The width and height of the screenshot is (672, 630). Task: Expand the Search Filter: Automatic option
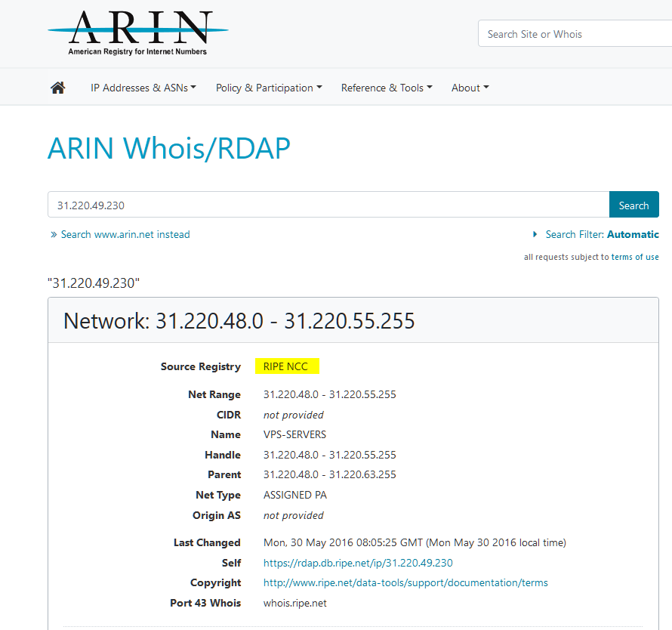(596, 234)
